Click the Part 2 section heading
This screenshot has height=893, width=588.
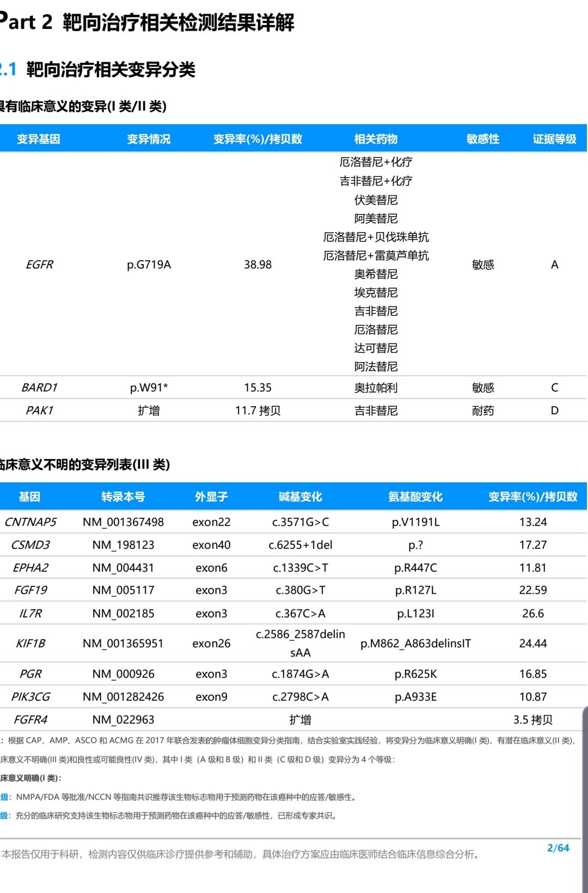(x=147, y=22)
